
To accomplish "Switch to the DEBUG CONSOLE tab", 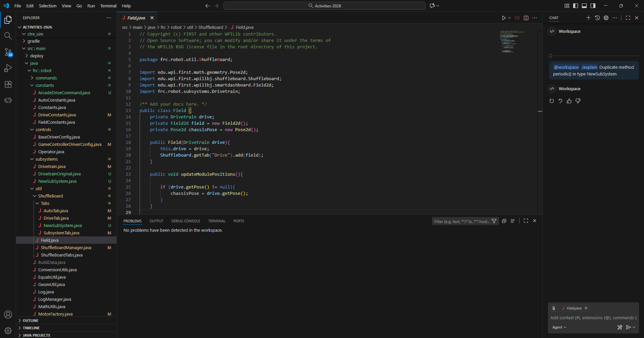I will tap(186, 221).
